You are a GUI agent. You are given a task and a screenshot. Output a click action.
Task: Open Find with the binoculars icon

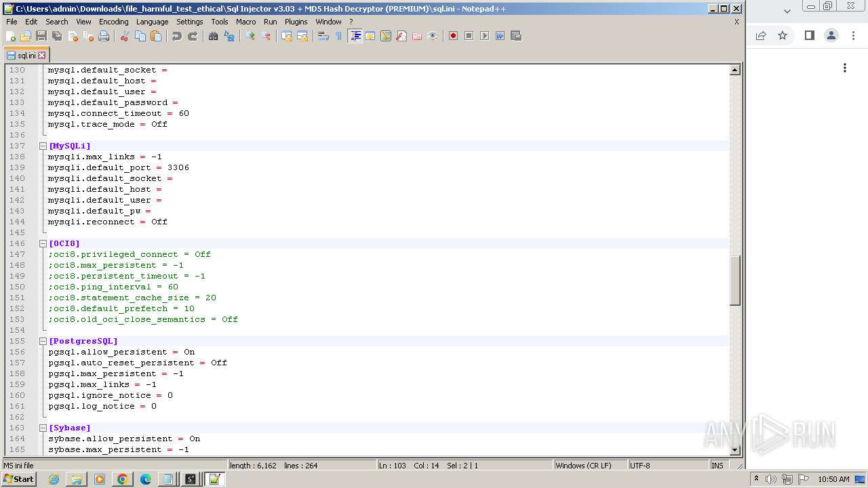(x=214, y=36)
